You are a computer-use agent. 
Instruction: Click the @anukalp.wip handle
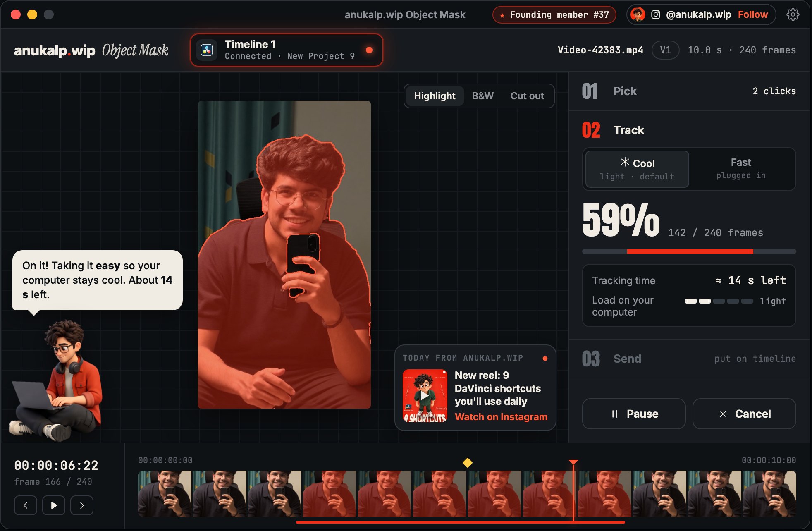(699, 14)
